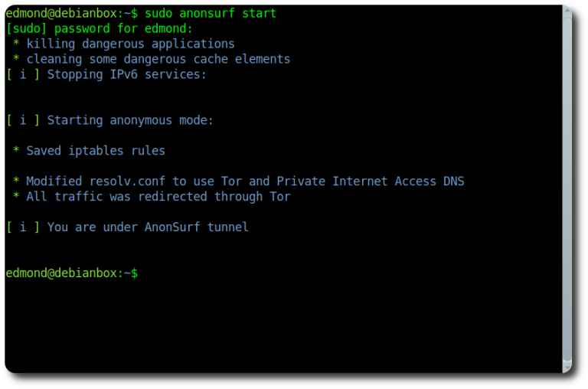Viewport: 588px width, 389px height.
Task: Click the 'Saved iptables rules' line
Action: coord(96,151)
